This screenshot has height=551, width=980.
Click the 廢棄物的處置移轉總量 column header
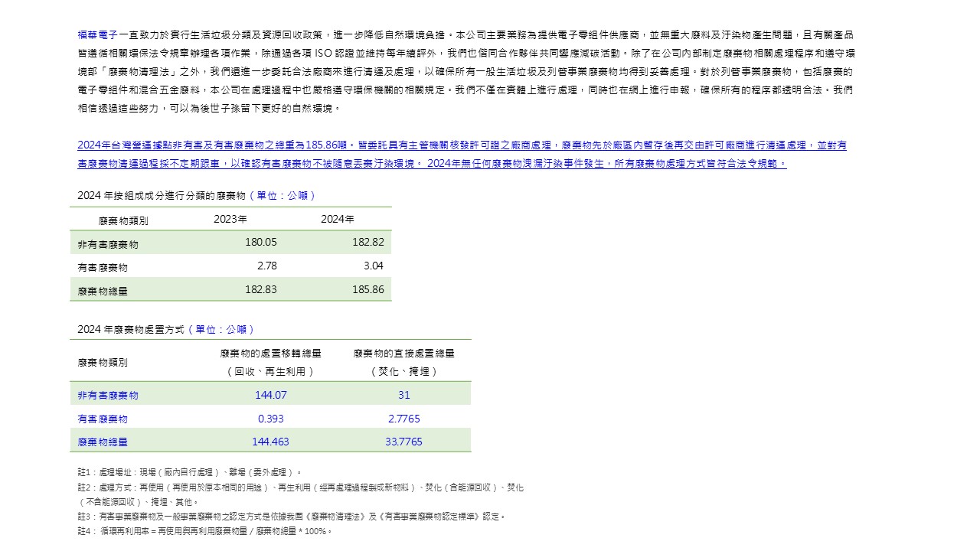[270, 354]
